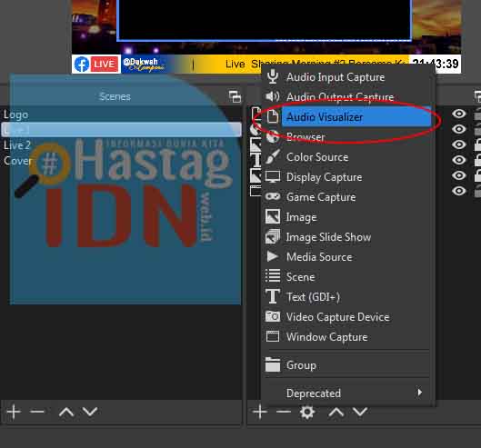Select the Cover scene
Image resolution: width=481 pixels, height=448 pixels.
click(x=18, y=160)
